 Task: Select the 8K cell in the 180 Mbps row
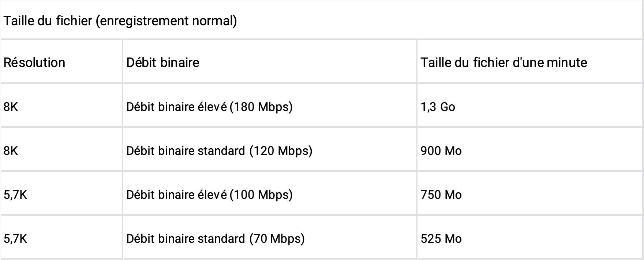[11, 107]
